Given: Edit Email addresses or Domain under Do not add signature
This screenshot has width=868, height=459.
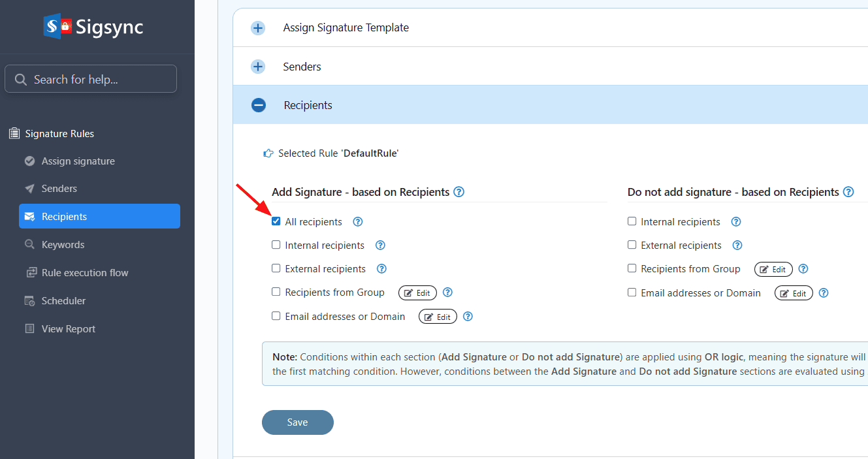Looking at the screenshot, I should (794, 293).
